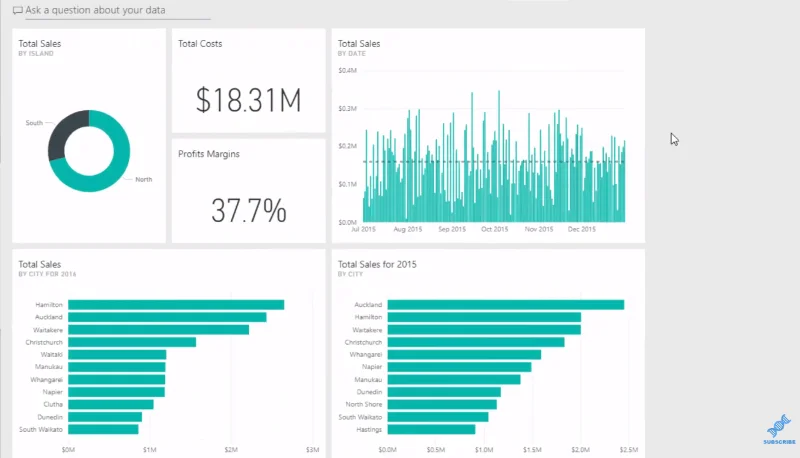Screen dimensions: 800x458
Task: Open the Total Costs $18.31M card
Action: click(248, 81)
